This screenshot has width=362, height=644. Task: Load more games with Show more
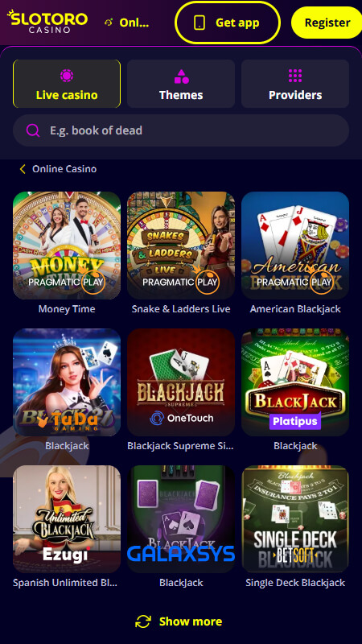pyautogui.click(x=179, y=621)
